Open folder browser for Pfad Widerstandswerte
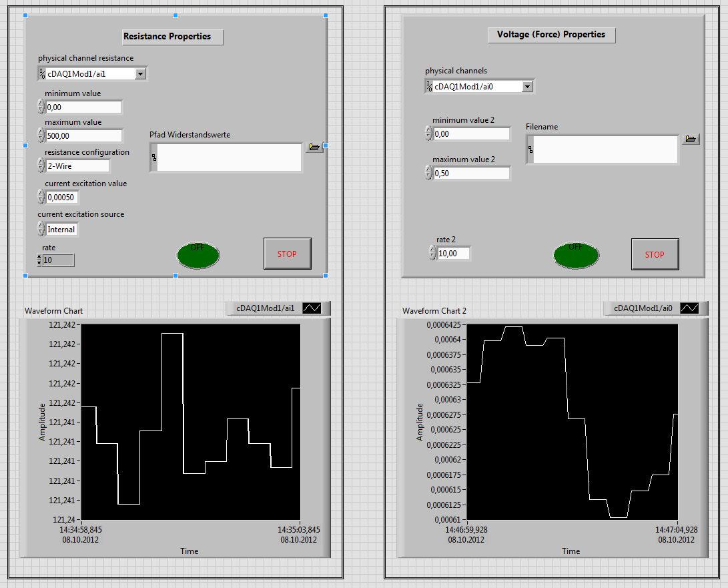This screenshot has height=588, width=728. click(314, 148)
